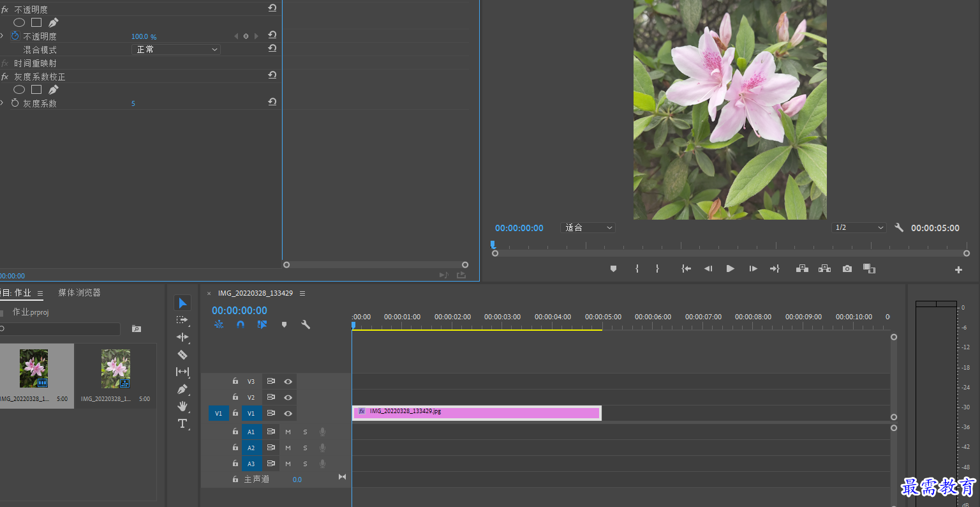980x507 pixels.
Task: Play the program monitor
Action: (x=730, y=269)
